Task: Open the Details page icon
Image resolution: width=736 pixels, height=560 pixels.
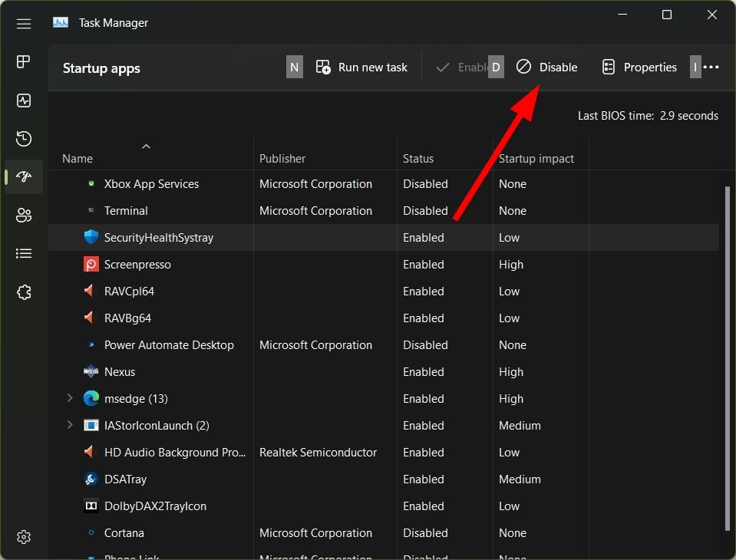Action: (24, 254)
